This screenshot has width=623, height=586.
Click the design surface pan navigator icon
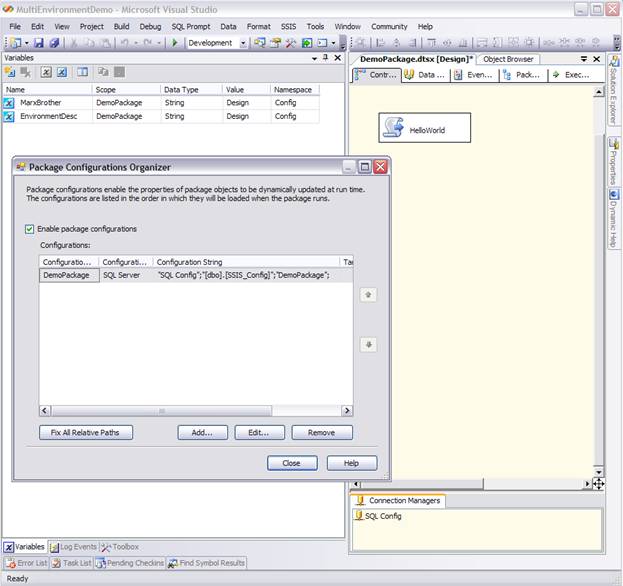point(598,483)
